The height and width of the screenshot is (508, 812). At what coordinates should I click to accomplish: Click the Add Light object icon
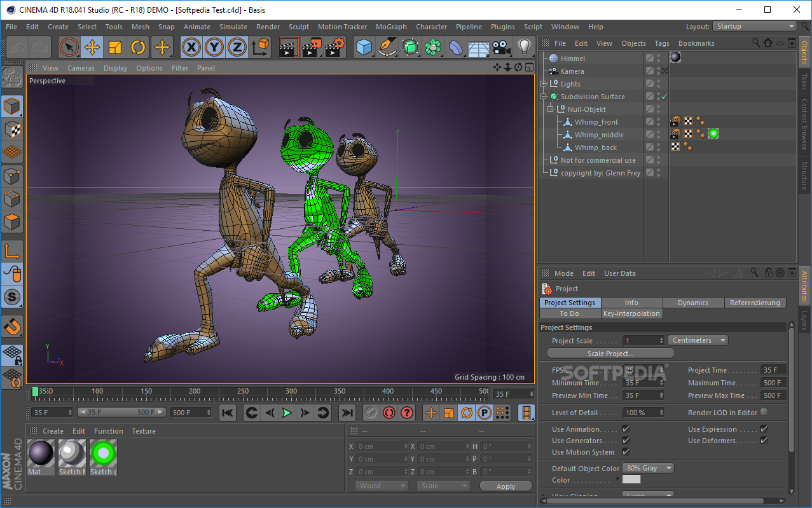coord(524,47)
